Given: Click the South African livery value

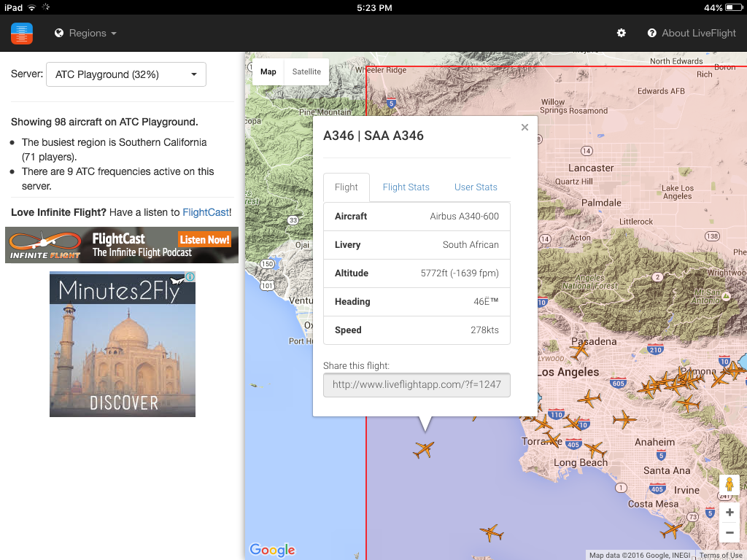Looking at the screenshot, I should pyautogui.click(x=471, y=245).
